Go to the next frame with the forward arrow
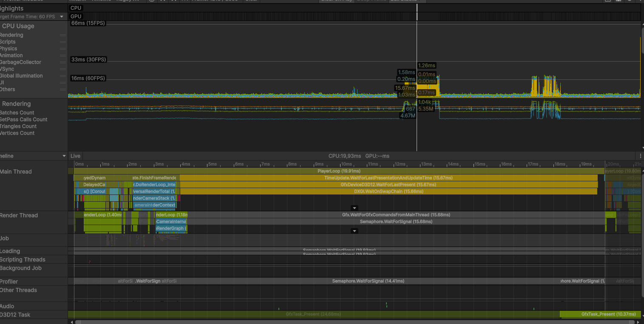 click(x=173, y=1)
